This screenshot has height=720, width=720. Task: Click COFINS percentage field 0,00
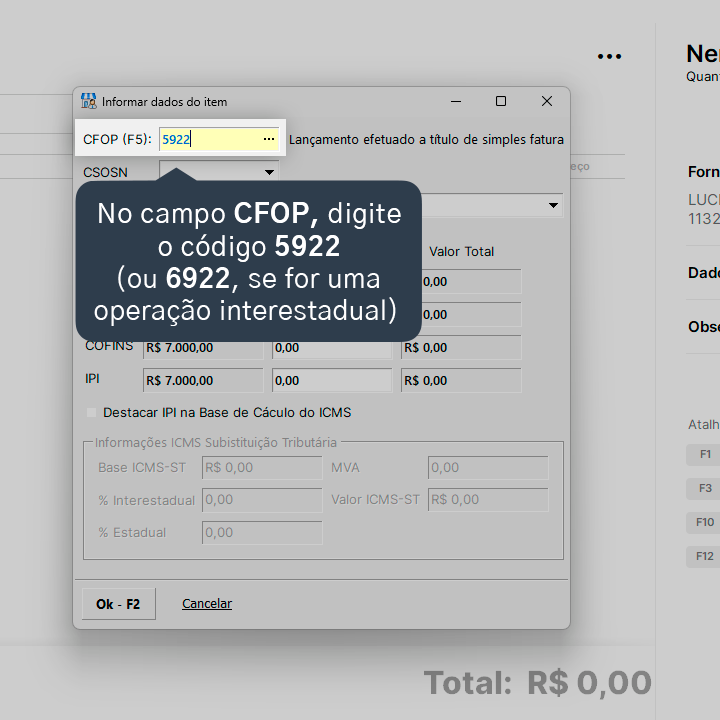(332, 348)
